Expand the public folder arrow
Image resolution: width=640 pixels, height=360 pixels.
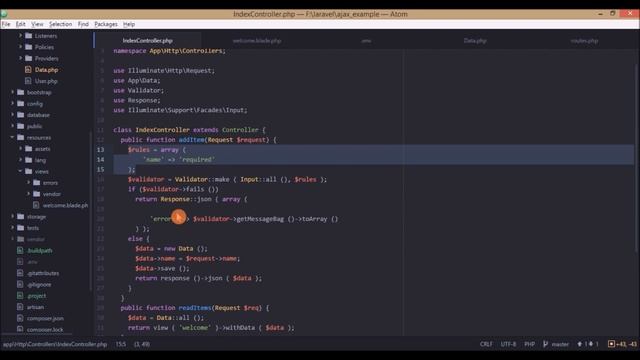point(13,126)
